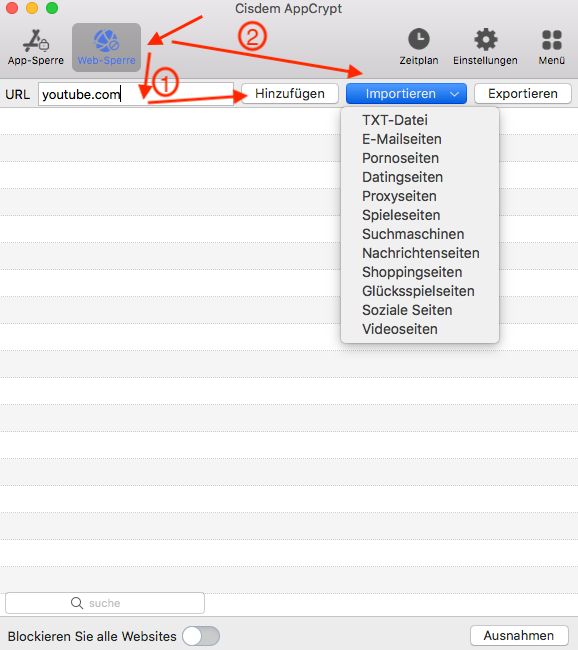This screenshot has width=578, height=650.
Task: Choose Soziale Seiten from import menu
Action: tap(407, 310)
